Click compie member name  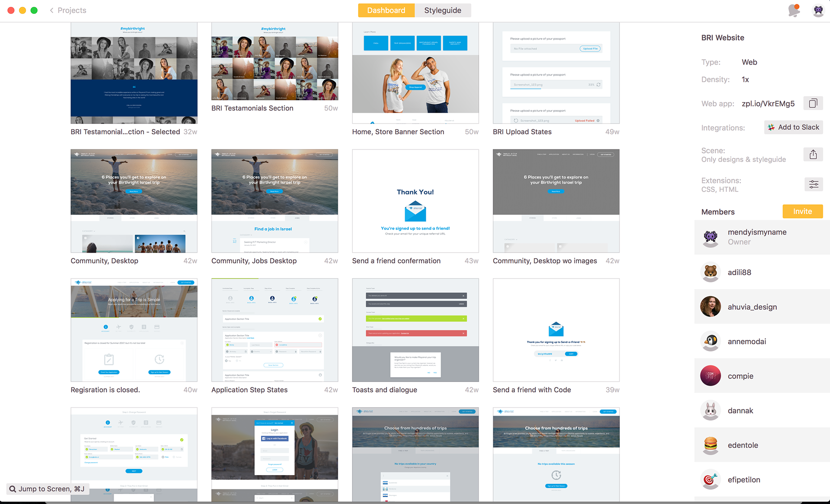[x=741, y=376]
